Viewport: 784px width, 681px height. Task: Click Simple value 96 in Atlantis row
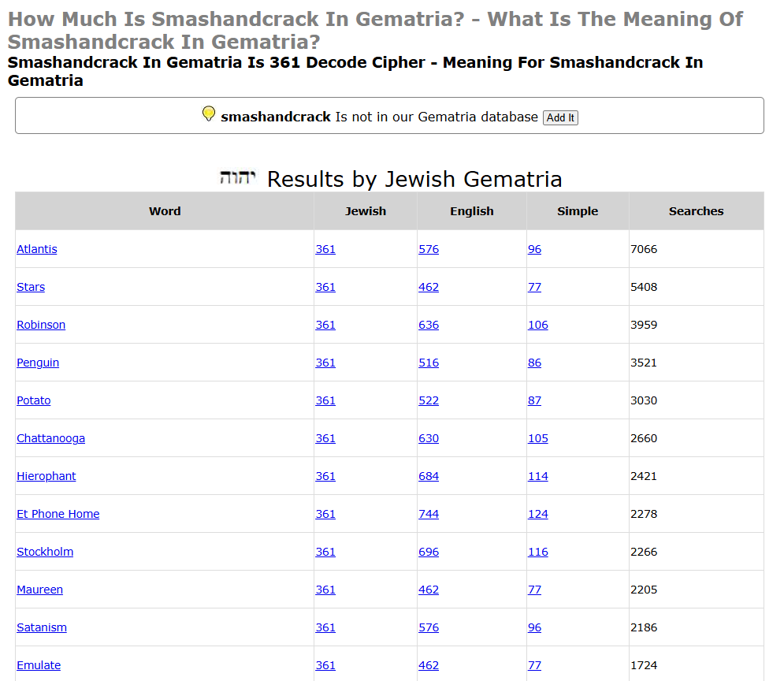[534, 249]
